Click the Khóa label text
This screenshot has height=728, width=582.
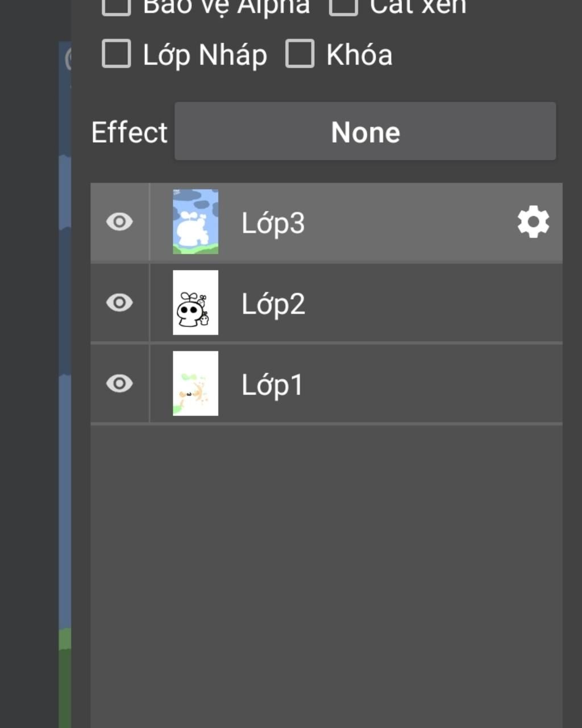coord(359,55)
